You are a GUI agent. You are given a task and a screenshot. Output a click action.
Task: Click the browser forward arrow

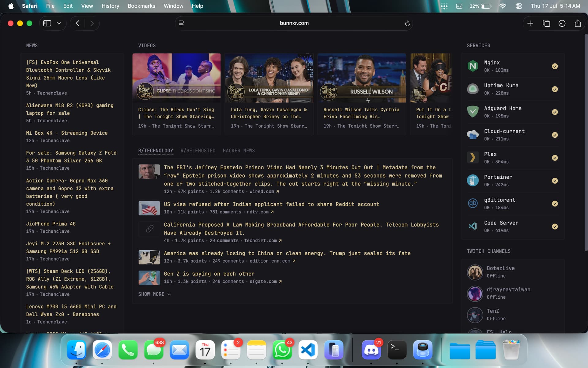click(92, 23)
